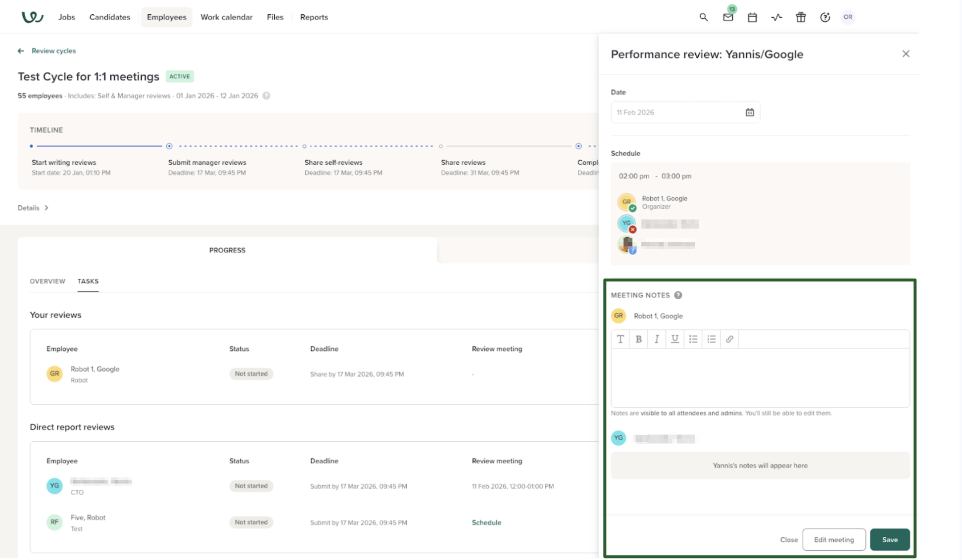Save the meeting notes
962x560 pixels.
click(889, 539)
